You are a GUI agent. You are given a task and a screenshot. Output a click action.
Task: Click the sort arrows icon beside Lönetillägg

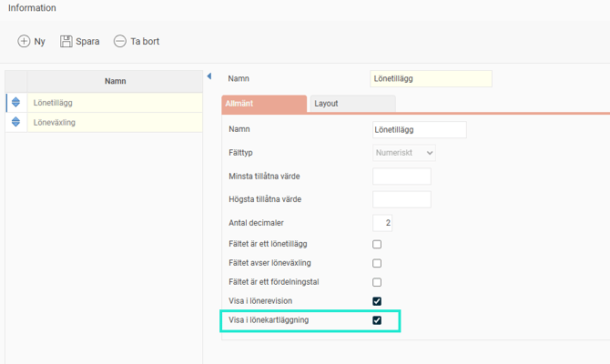click(x=15, y=103)
